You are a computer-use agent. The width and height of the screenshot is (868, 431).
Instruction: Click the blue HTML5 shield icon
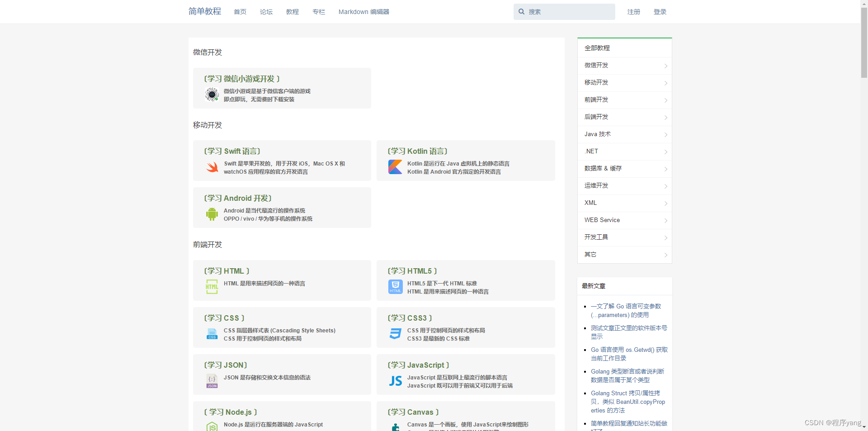pyautogui.click(x=395, y=287)
